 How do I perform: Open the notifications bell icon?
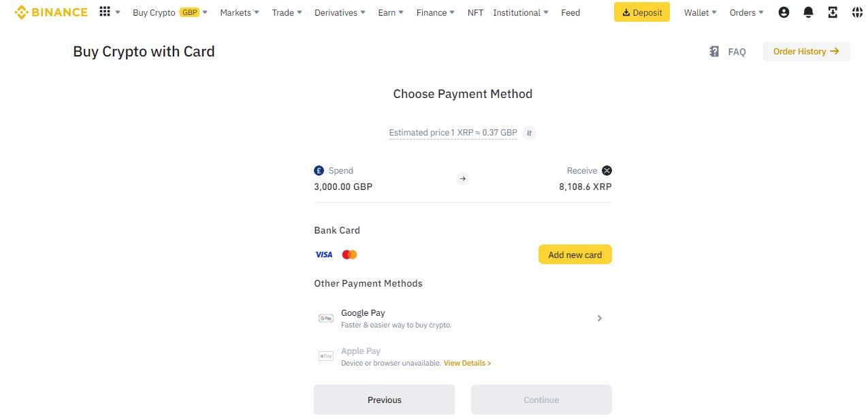point(808,12)
